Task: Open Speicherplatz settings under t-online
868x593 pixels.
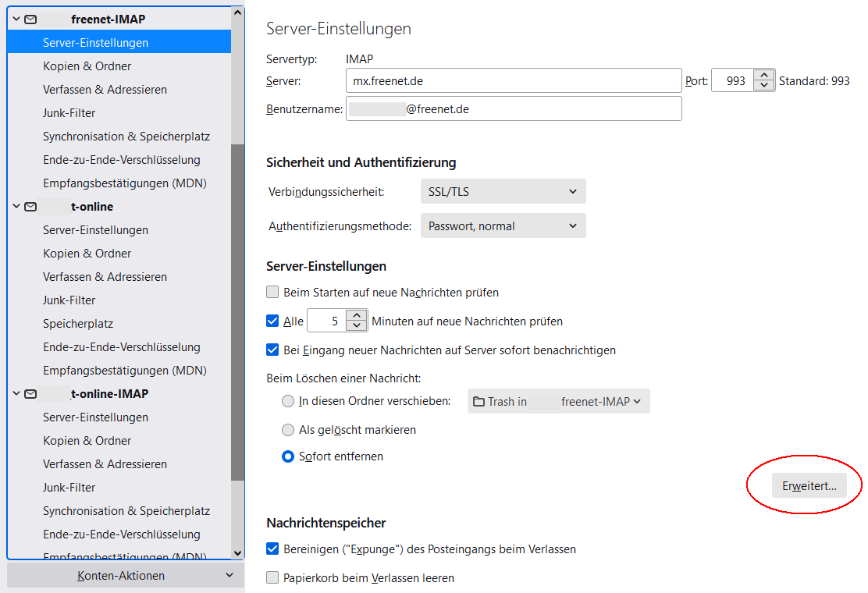Action: [x=78, y=324]
